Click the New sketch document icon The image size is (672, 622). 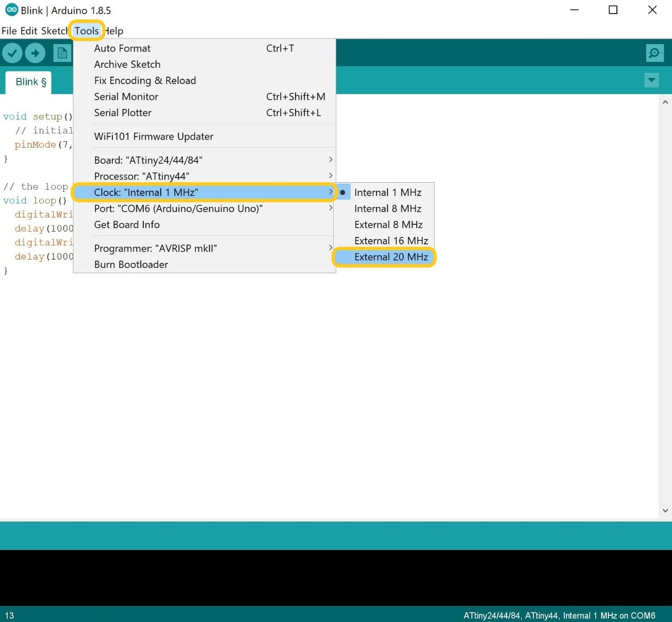point(62,53)
